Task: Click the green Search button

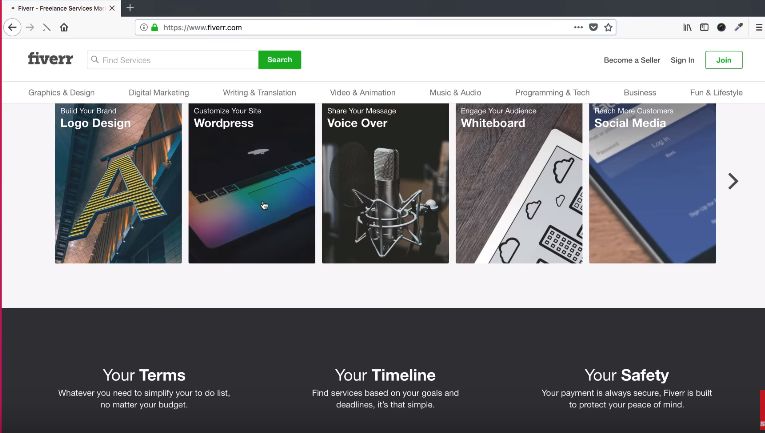Action: click(x=280, y=60)
